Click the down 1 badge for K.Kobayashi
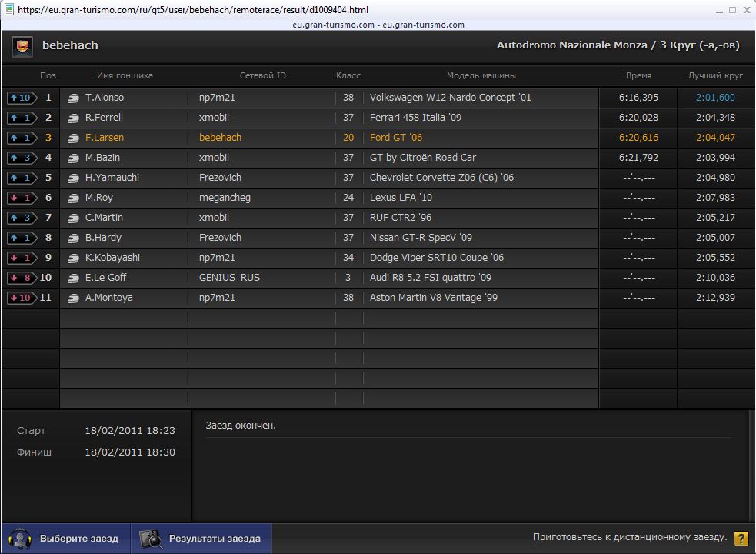 pos(22,258)
